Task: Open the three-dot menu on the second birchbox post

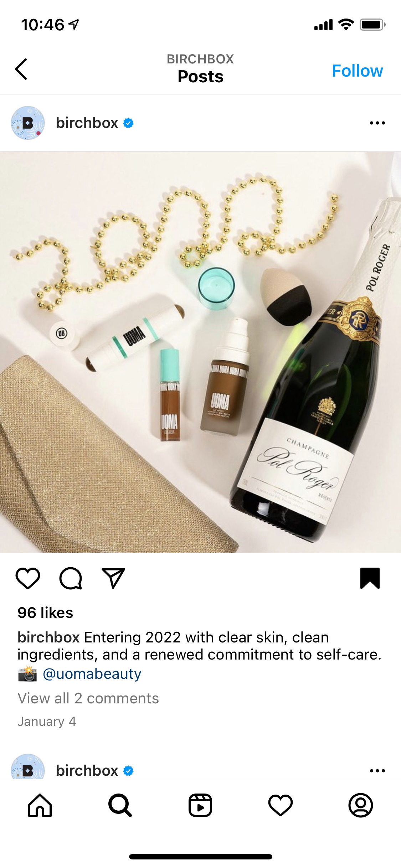Action: click(x=377, y=771)
